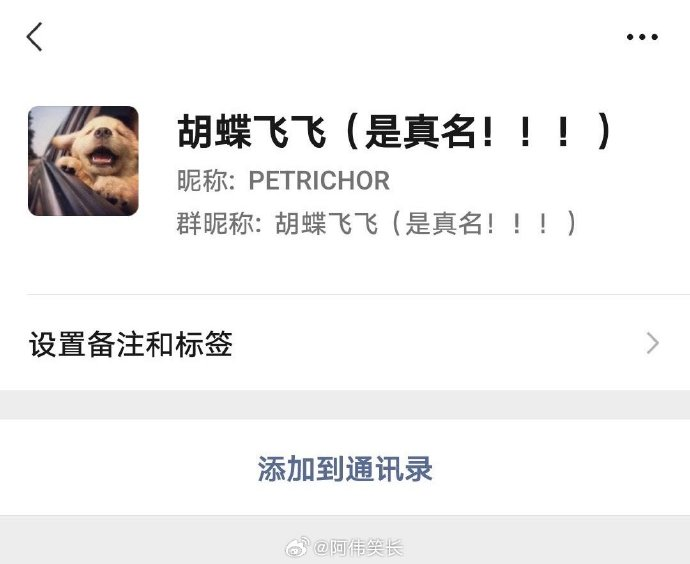Go back using the top-left arrow
The height and width of the screenshot is (564, 690).
[34, 37]
